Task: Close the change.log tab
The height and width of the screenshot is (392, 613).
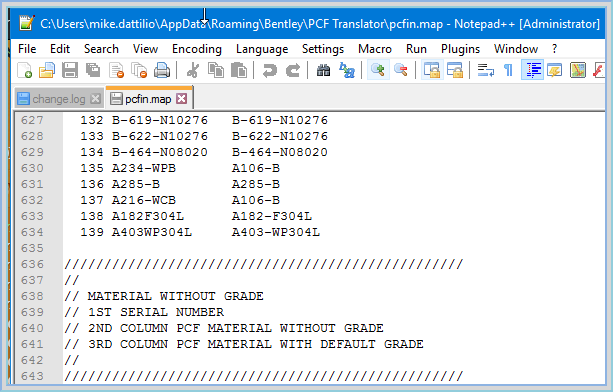Action: [95, 99]
